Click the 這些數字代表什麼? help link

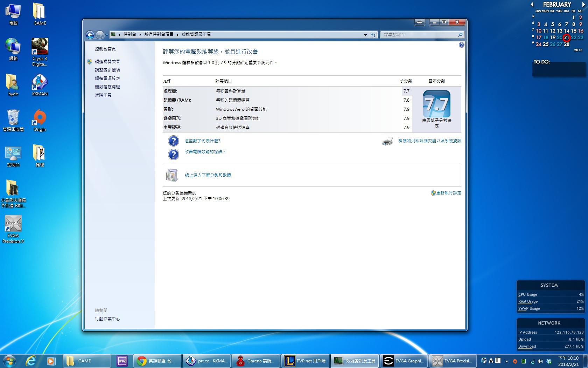(x=202, y=141)
